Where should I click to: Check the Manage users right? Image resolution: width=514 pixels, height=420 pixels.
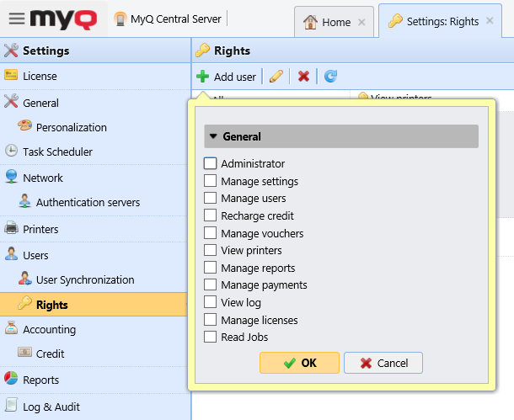pos(211,198)
